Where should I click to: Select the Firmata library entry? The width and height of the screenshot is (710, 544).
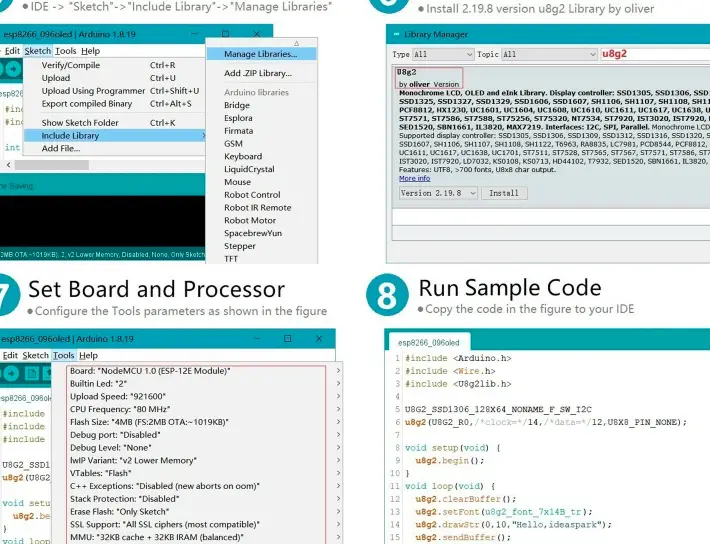pyautogui.click(x=261, y=130)
